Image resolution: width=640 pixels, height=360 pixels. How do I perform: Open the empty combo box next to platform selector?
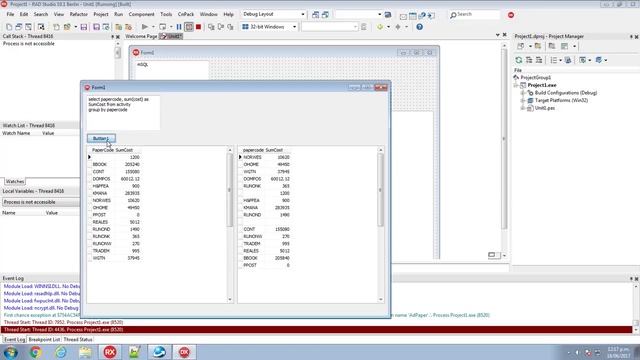pyautogui.click(x=329, y=27)
